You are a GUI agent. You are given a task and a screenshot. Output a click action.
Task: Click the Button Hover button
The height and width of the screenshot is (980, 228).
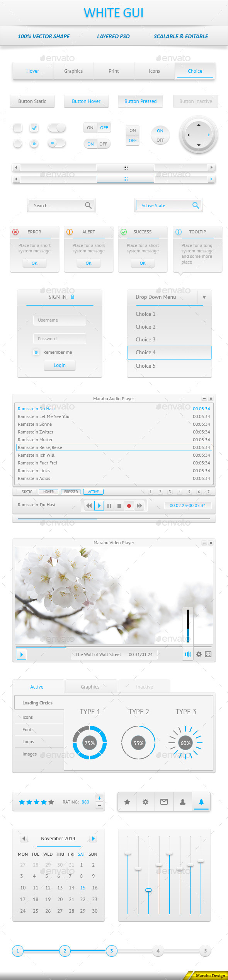(86, 101)
